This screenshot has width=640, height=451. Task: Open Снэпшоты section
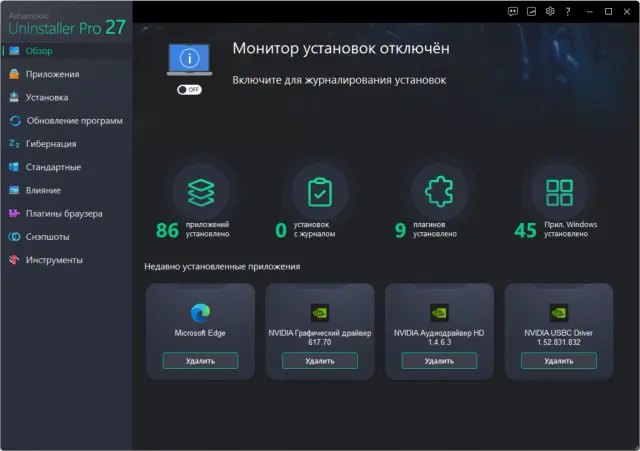click(x=66, y=237)
